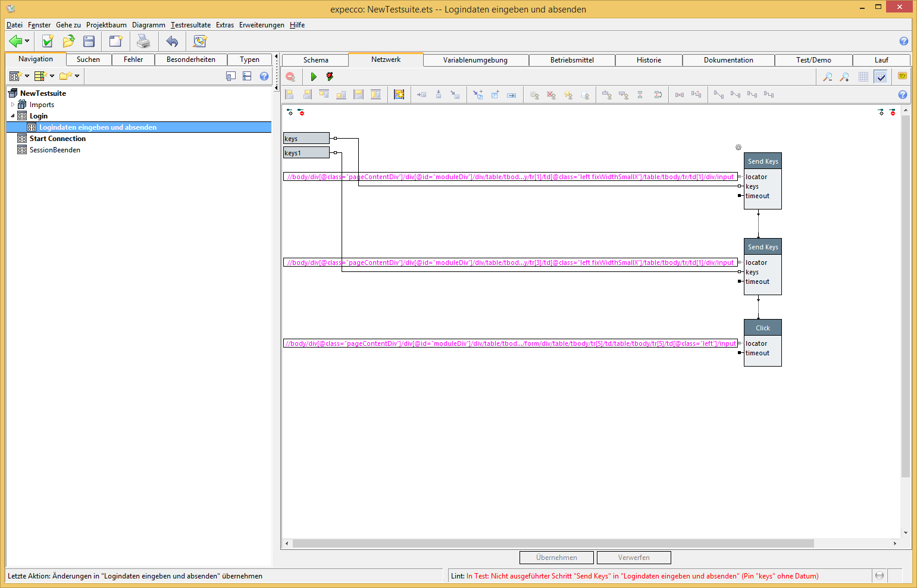Click the Übernehmen button
Screen dimensions: 917x588
coord(556,558)
